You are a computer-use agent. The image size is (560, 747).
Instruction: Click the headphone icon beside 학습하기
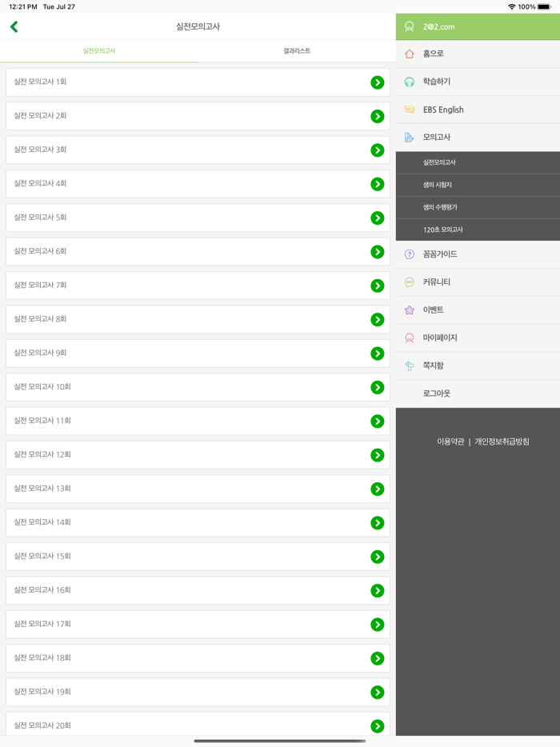click(409, 82)
